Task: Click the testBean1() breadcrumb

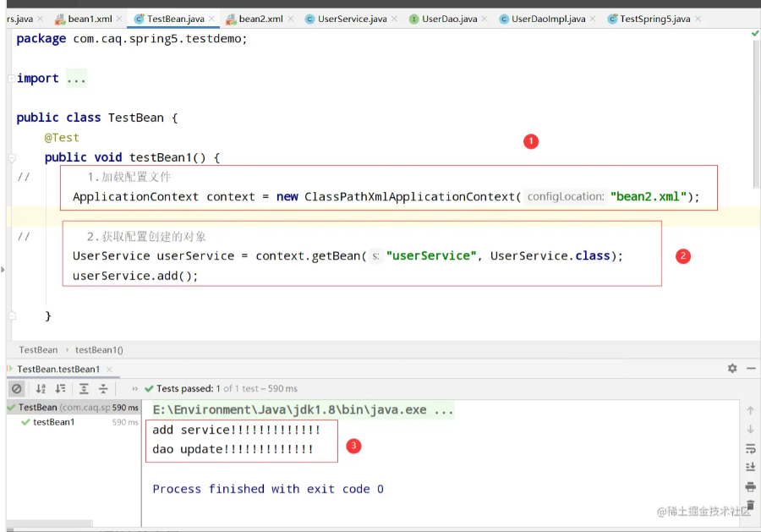Action: (99, 349)
